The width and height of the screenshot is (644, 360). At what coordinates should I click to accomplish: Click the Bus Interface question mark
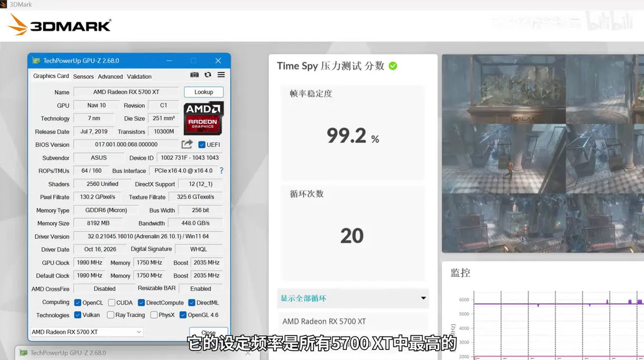click(x=221, y=171)
